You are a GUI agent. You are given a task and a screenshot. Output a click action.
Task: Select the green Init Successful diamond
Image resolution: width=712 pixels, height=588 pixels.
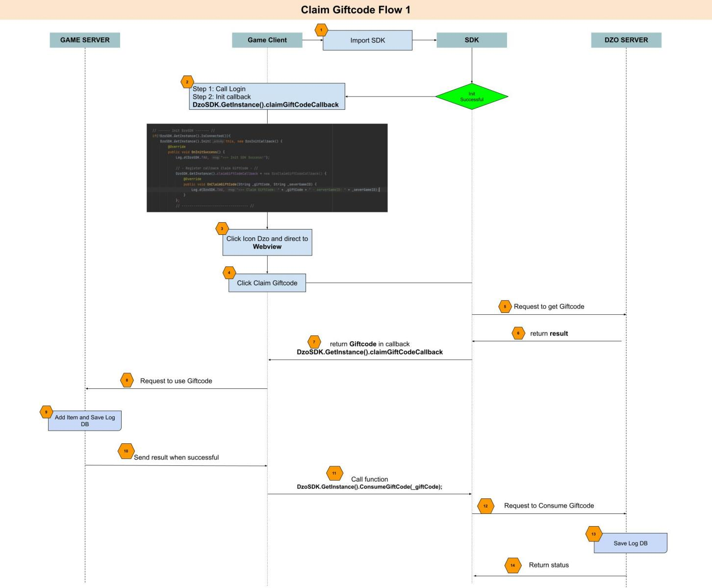click(x=472, y=97)
